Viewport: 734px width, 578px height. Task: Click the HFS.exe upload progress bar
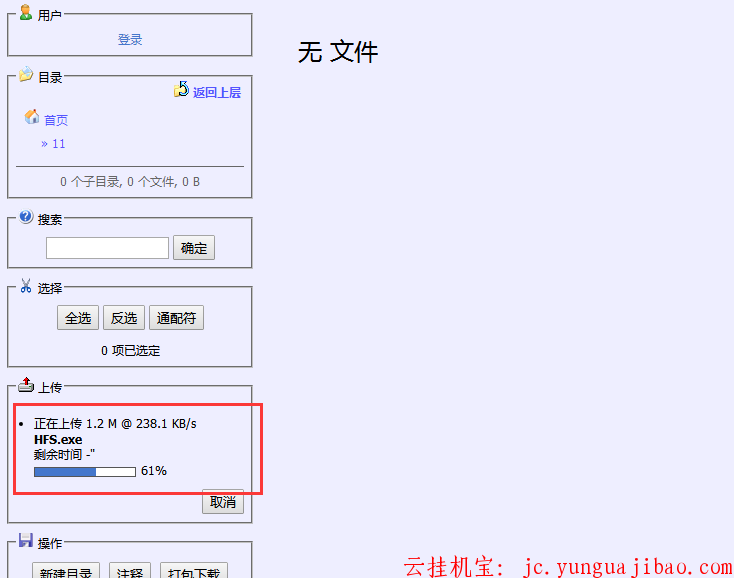[x=85, y=471]
